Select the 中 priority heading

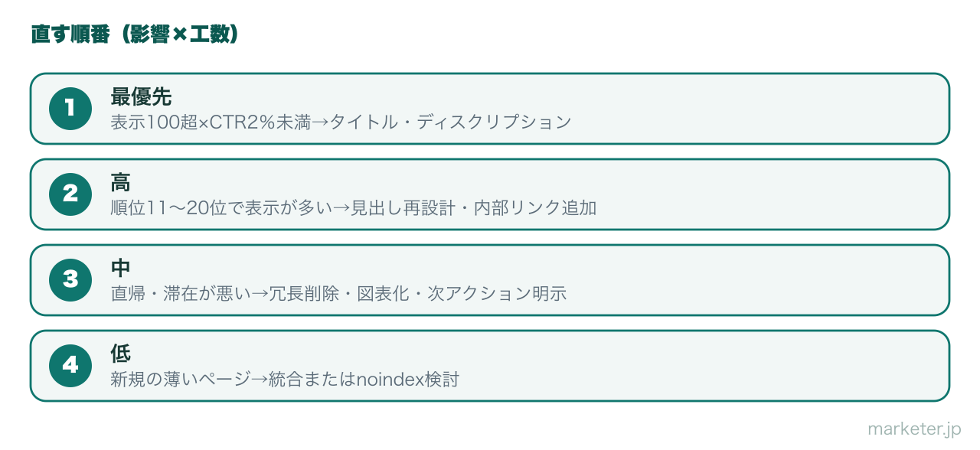tap(121, 268)
